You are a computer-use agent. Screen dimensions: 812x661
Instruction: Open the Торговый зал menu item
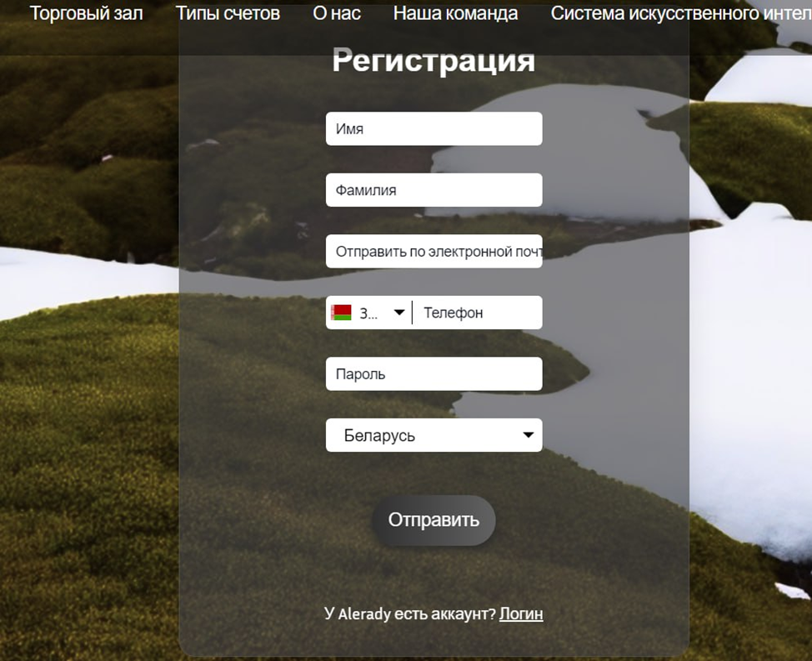(87, 13)
